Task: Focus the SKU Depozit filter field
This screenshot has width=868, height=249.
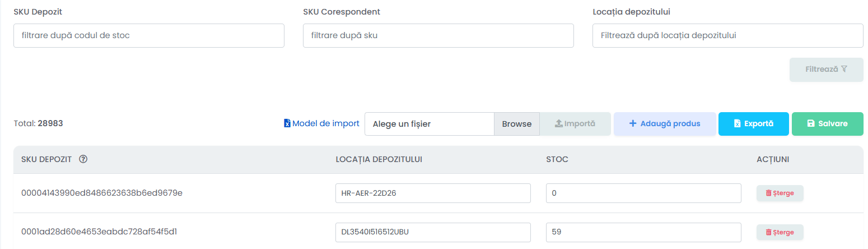Action: 149,35
